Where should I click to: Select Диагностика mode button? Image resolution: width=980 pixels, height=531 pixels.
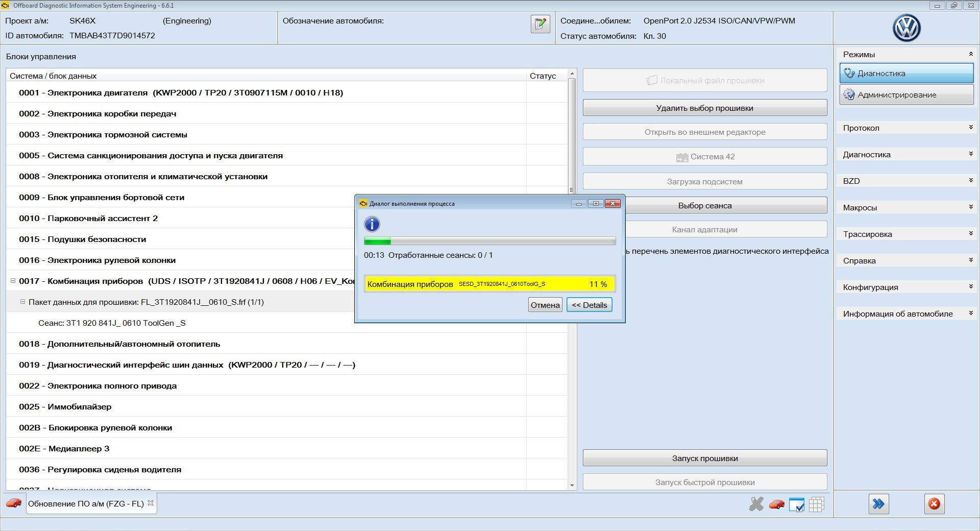coord(906,73)
